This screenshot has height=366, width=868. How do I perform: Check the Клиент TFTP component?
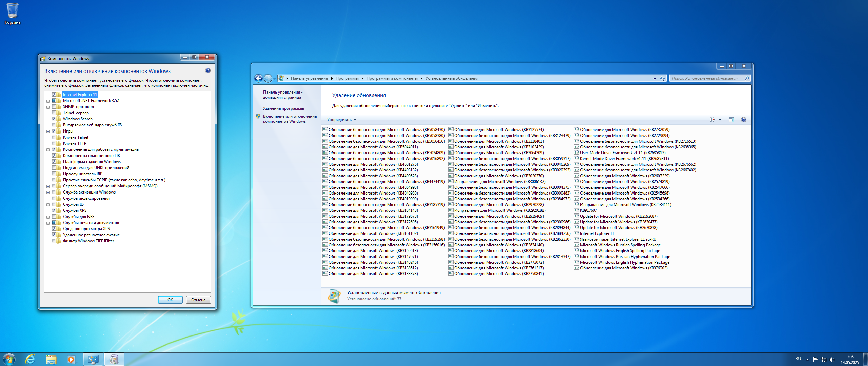pyautogui.click(x=54, y=143)
